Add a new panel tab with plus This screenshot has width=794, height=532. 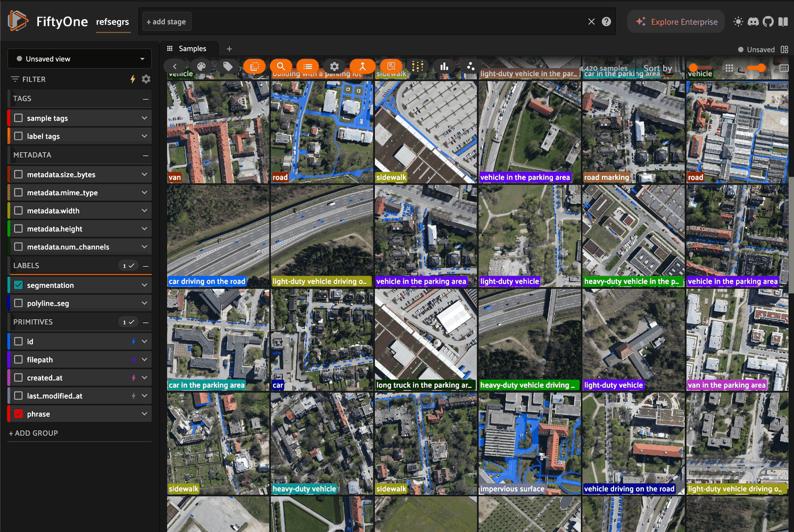[229, 49]
